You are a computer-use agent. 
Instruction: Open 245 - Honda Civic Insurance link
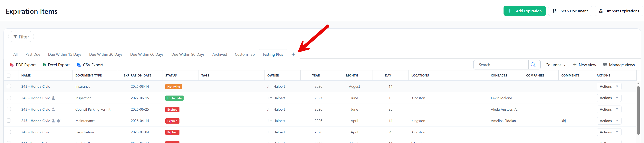click(35, 86)
